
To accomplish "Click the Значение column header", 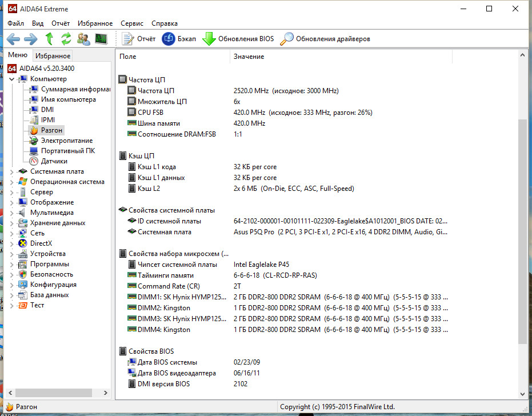I will coord(249,57).
